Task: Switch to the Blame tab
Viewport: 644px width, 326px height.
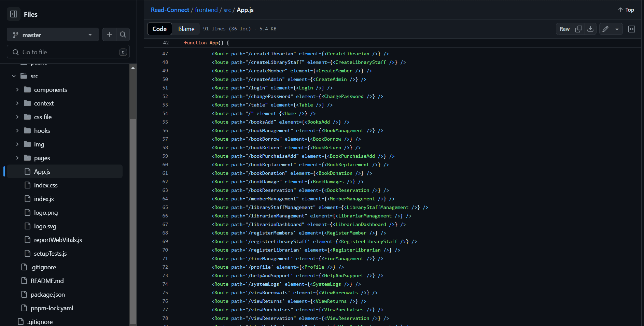Action: 186,29
